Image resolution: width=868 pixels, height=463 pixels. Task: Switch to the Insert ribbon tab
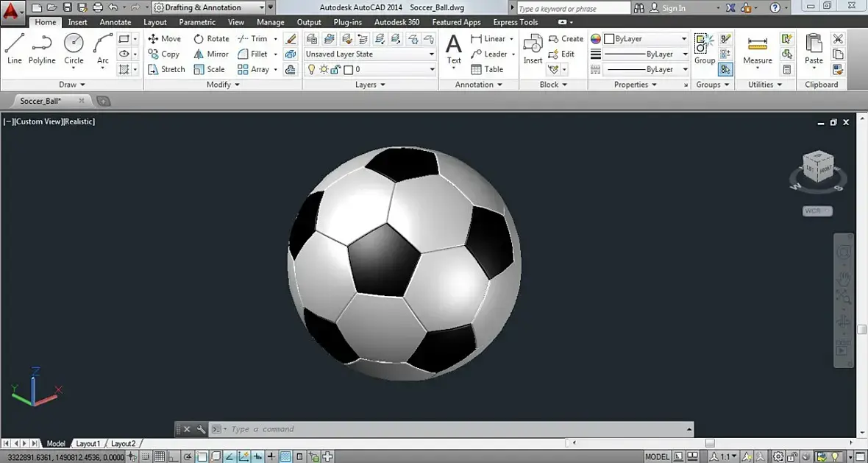point(77,22)
